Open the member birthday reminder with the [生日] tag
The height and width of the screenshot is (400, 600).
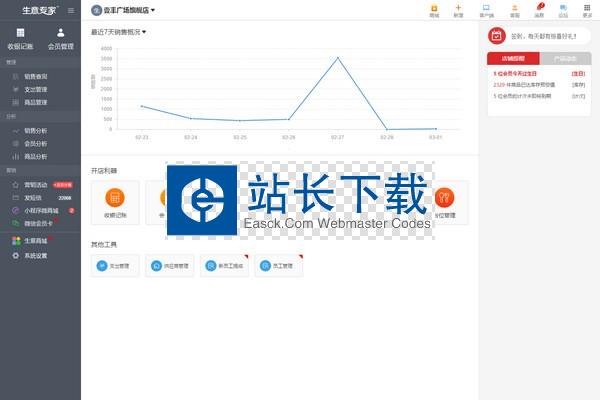click(539, 73)
